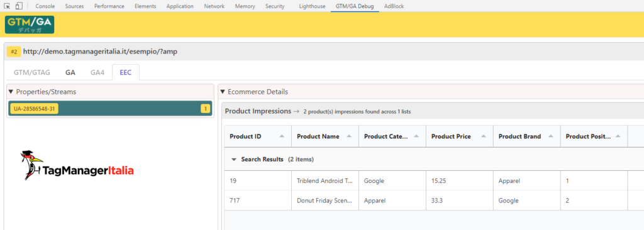
Task: Click product ID cell 717
Action: (258, 200)
